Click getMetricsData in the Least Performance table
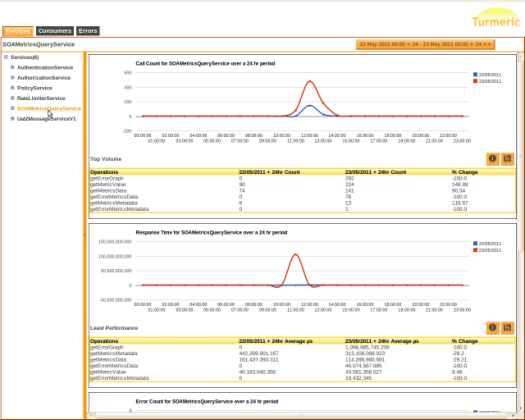Viewport: 525px width, 420px height. pos(108,360)
